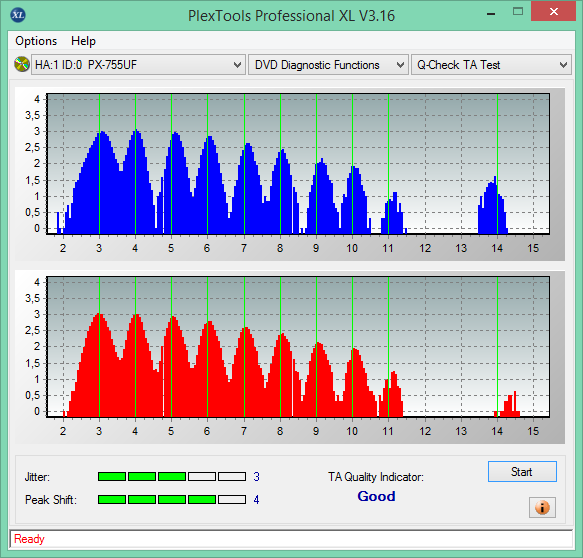Click the Jitter level bar indicator

click(x=172, y=477)
